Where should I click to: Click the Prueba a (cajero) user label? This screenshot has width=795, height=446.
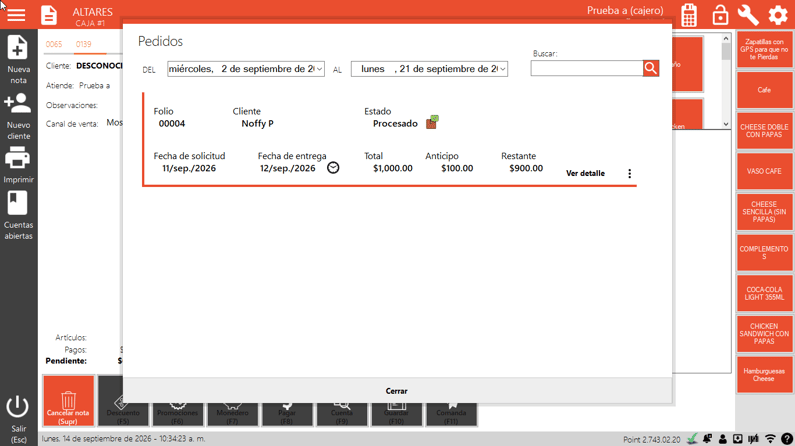click(x=625, y=11)
